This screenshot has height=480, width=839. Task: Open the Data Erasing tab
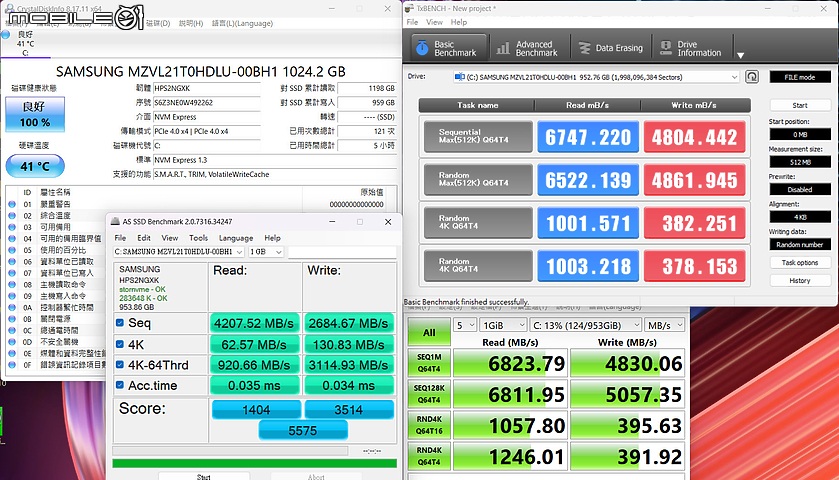point(609,47)
